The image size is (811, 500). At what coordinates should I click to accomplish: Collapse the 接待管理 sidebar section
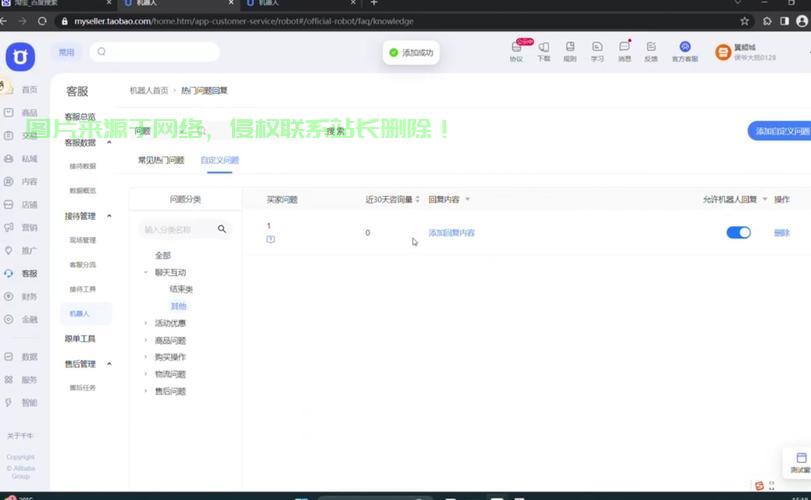coord(109,216)
